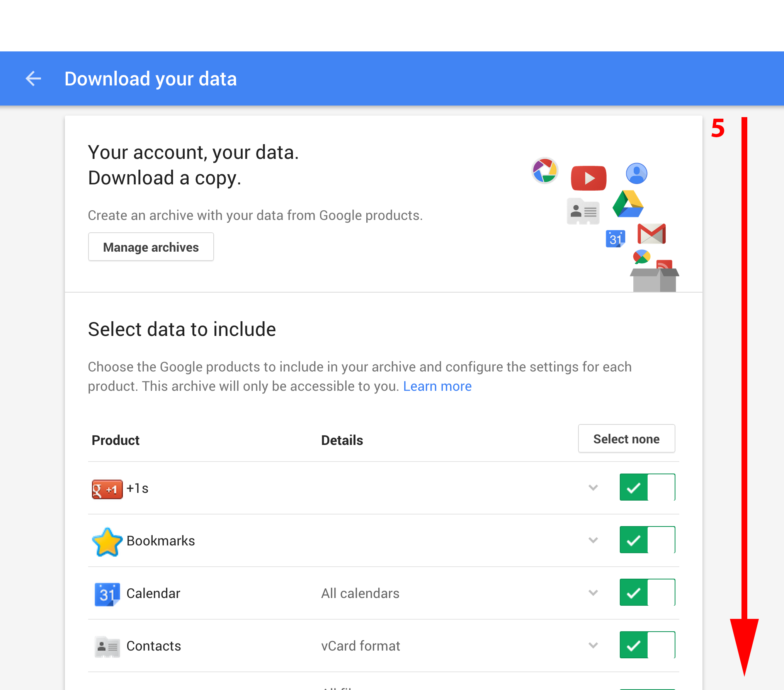The height and width of the screenshot is (690, 784).
Task: Click the calendar 31 illustration icon
Action: pyautogui.click(x=616, y=239)
